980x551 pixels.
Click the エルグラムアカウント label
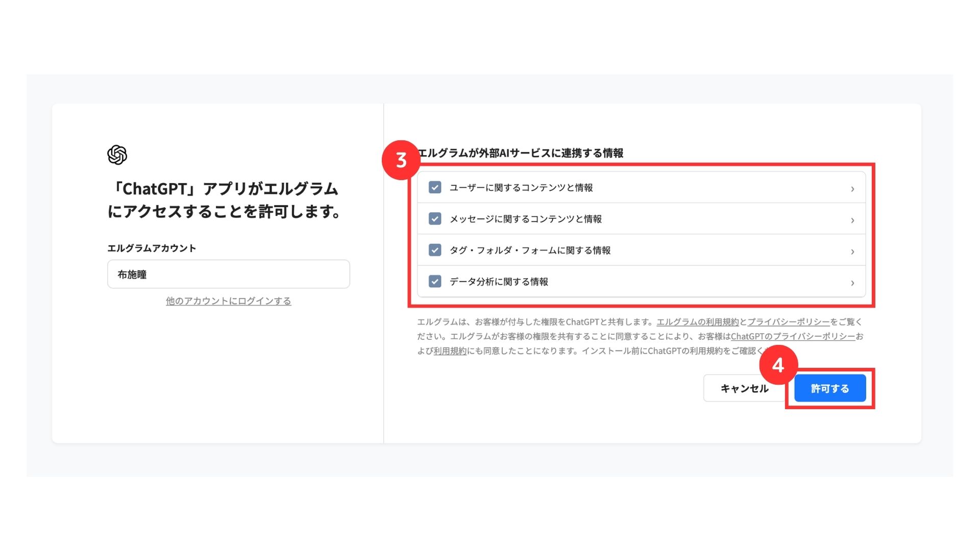[152, 248]
